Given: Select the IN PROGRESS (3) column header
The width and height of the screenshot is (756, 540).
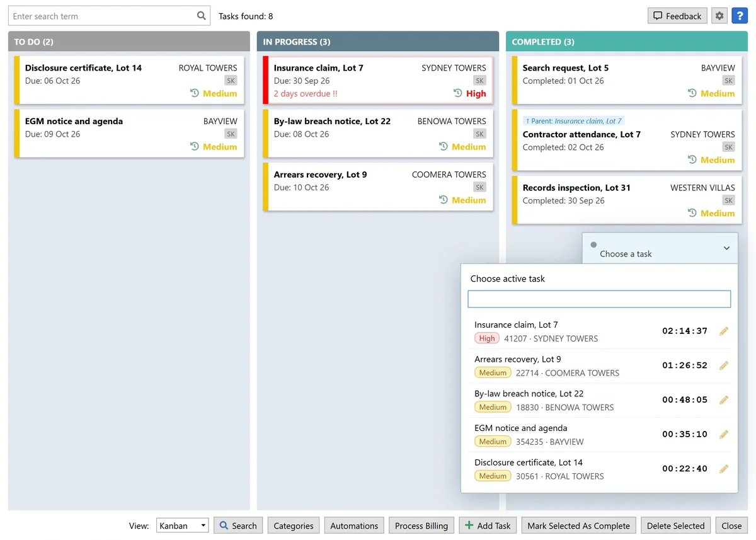Looking at the screenshot, I should (x=378, y=42).
